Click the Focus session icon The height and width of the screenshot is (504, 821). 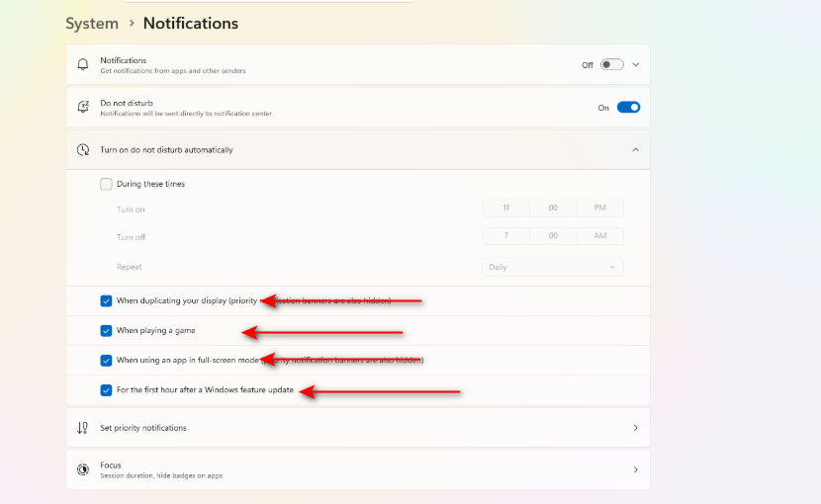click(83, 469)
